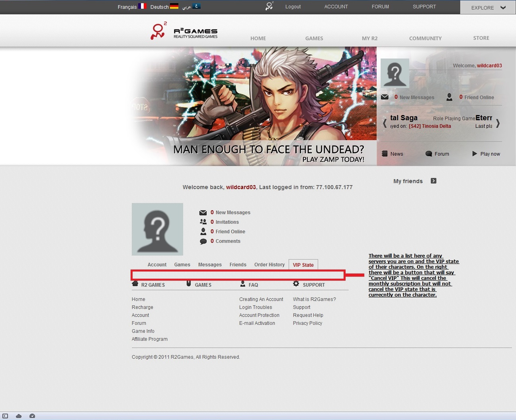
Task: Show next game with right chevron
Action: click(x=498, y=123)
